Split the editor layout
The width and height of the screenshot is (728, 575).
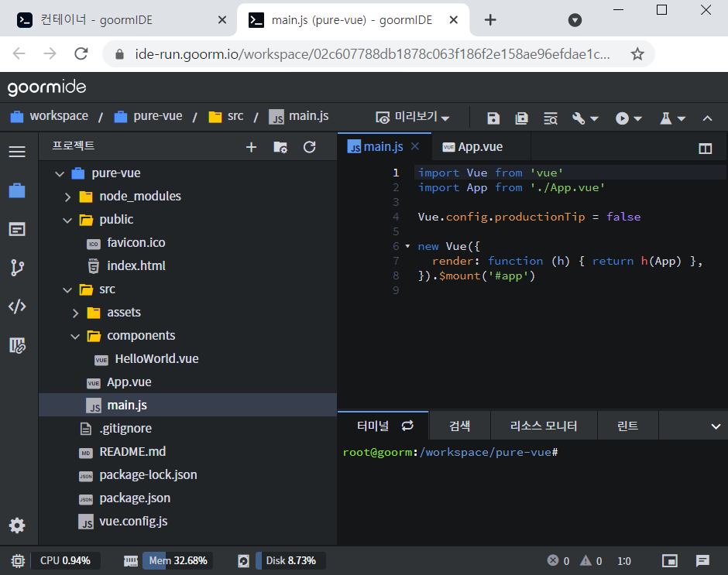coord(706,149)
